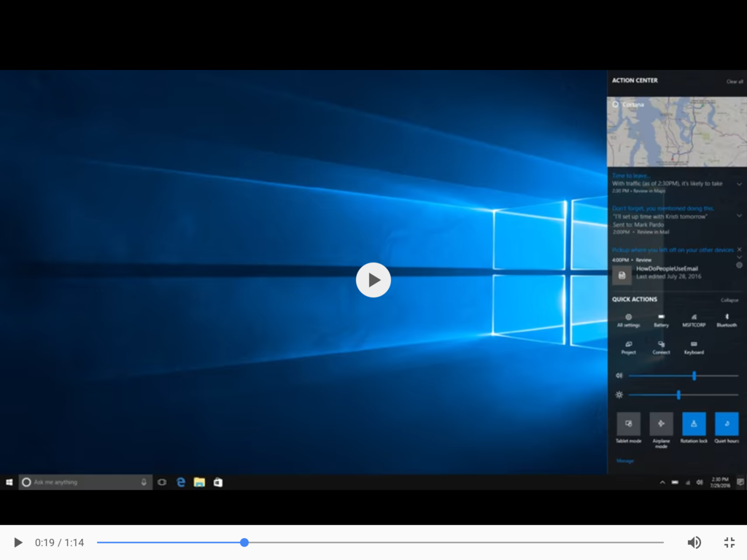Collapse the Quick Actions section
This screenshot has width=747, height=560.
[729, 300]
